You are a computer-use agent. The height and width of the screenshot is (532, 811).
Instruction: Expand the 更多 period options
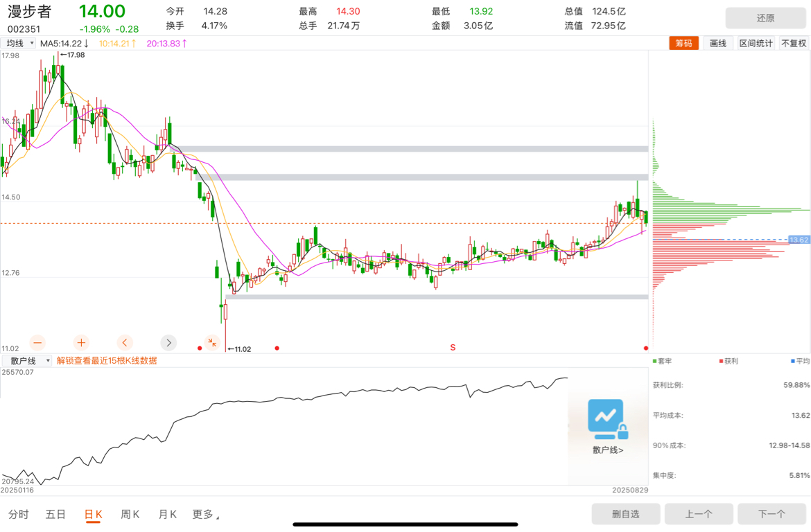coord(206,515)
